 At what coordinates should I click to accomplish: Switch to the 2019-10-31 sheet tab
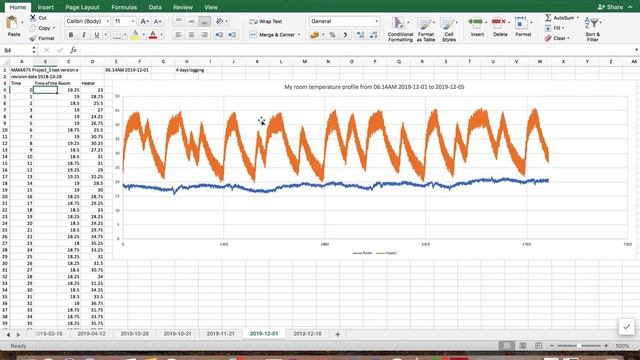(178, 334)
